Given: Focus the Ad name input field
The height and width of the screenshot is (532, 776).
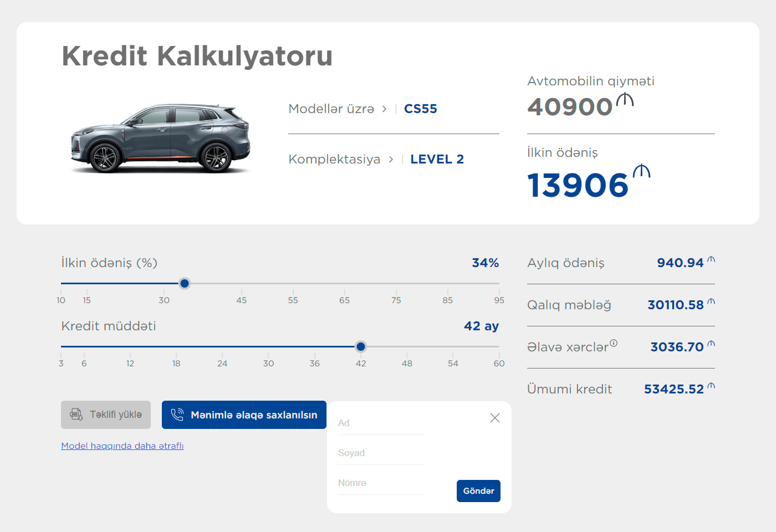Looking at the screenshot, I should [x=381, y=423].
